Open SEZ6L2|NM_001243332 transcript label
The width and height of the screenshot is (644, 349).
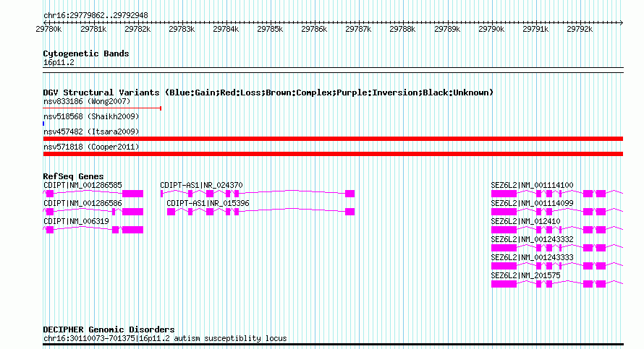coord(532,239)
